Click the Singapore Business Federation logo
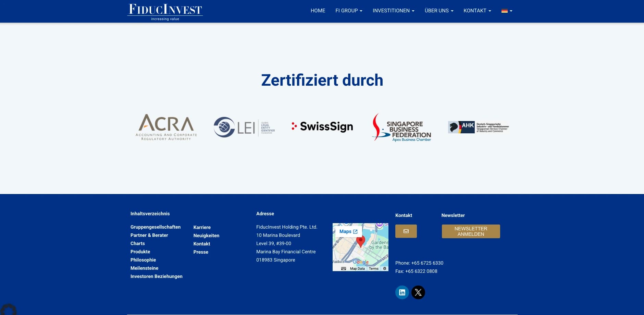The image size is (644, 315). click(401, 127)
